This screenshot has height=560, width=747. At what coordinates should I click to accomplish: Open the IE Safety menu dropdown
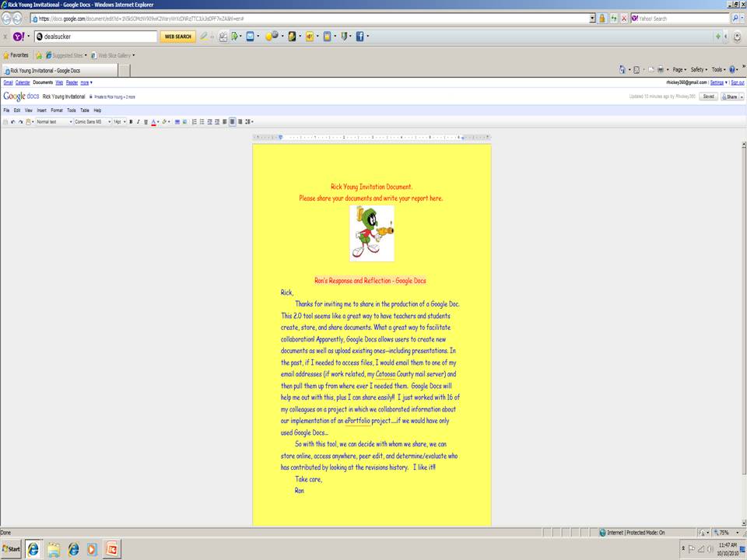(x=699, y=69)
